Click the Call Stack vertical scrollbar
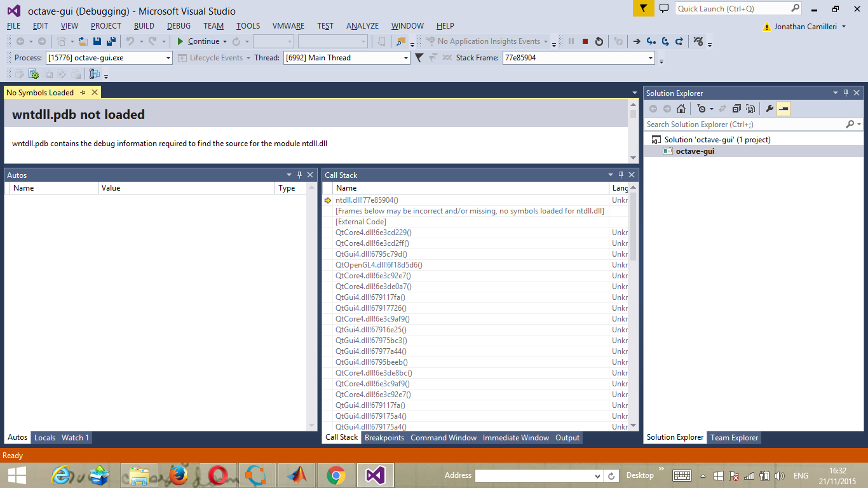Viewport: 868px width, 488px height. pos(633,307)
